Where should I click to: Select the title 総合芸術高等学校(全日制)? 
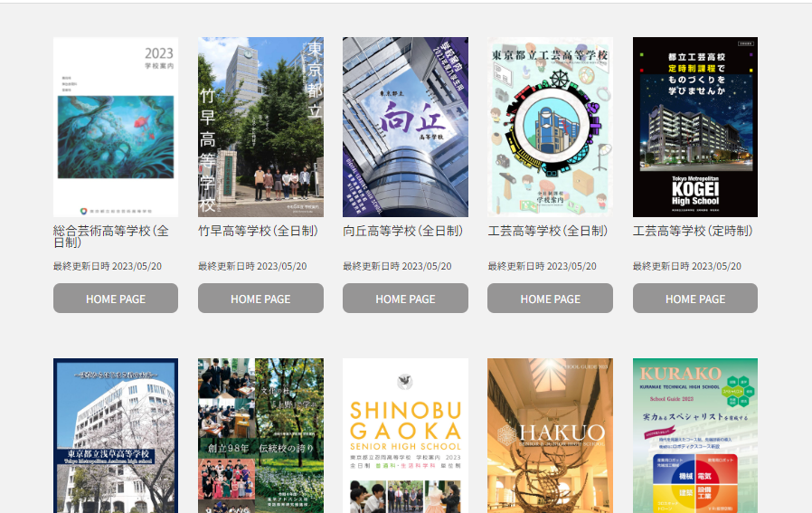point(111,236)
